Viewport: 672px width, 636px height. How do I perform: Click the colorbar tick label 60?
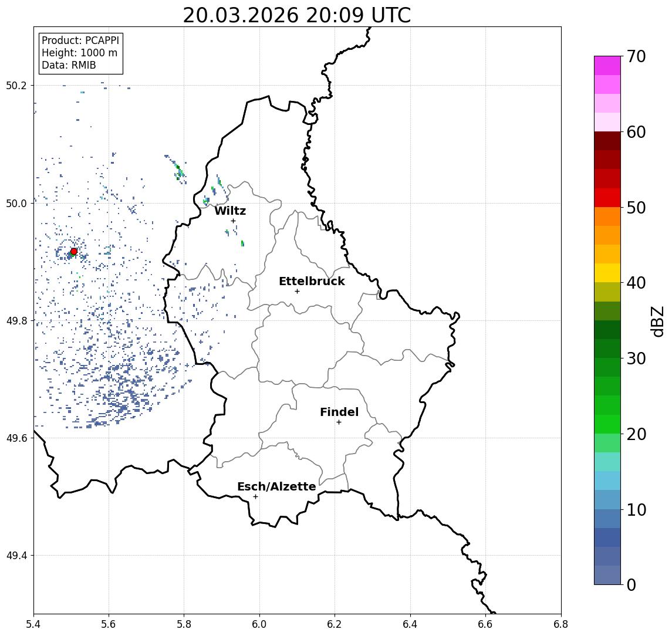[x=636, y=132]
